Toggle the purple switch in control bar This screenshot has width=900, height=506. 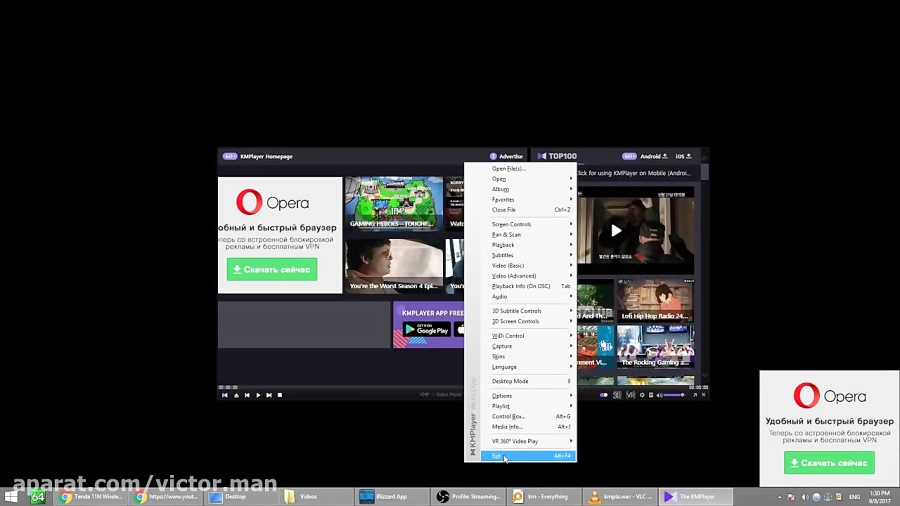tap(603, 395)
